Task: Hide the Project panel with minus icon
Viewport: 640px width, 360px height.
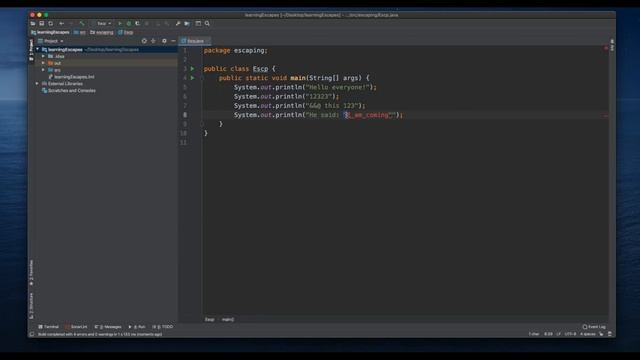Action: [173, 41]
